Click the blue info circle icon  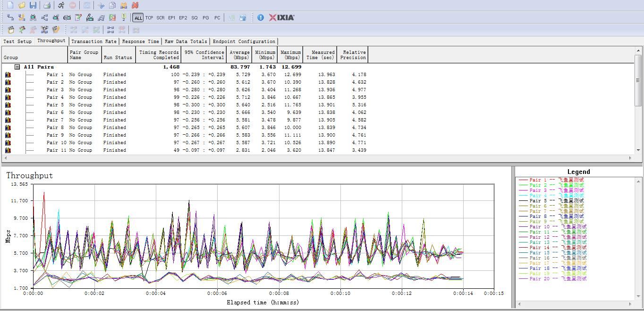[260, 17]
